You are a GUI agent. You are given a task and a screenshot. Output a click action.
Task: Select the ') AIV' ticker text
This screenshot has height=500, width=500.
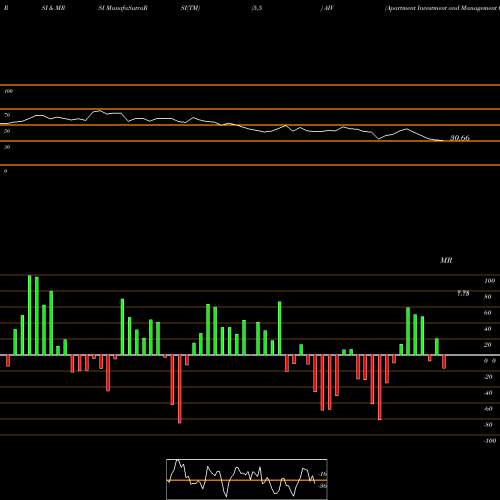pos(327,8)
